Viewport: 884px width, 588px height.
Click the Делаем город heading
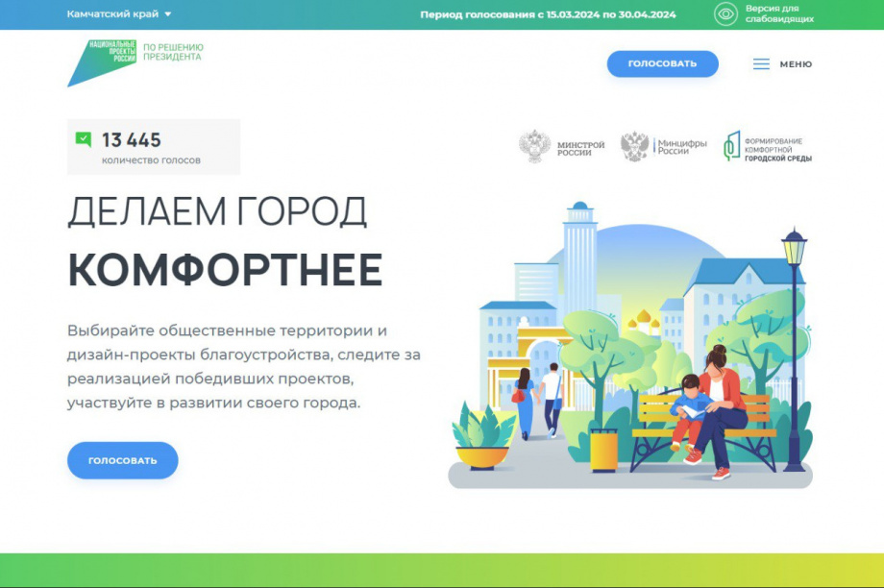coord(217,211)
